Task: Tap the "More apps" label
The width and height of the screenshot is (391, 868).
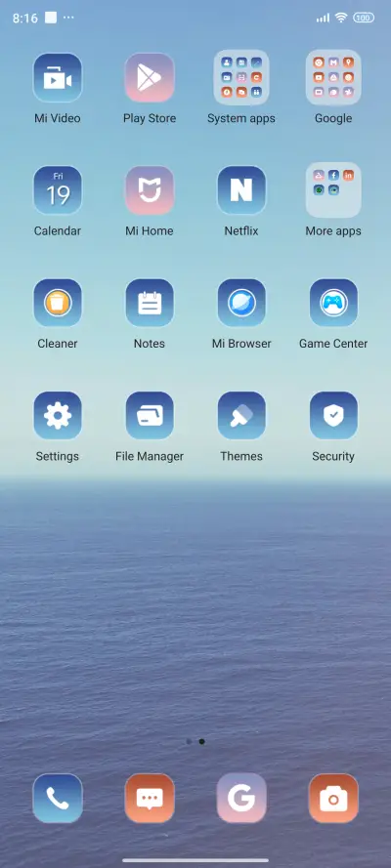Action: tap(333, 230)
